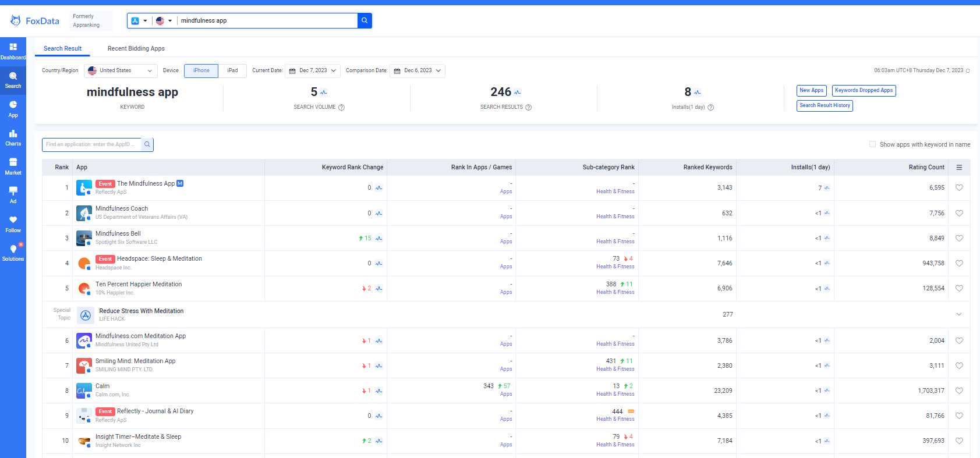980x458 pixels.
Task: Favorite Headspace with the heart toggle
Action: (959, 263)
